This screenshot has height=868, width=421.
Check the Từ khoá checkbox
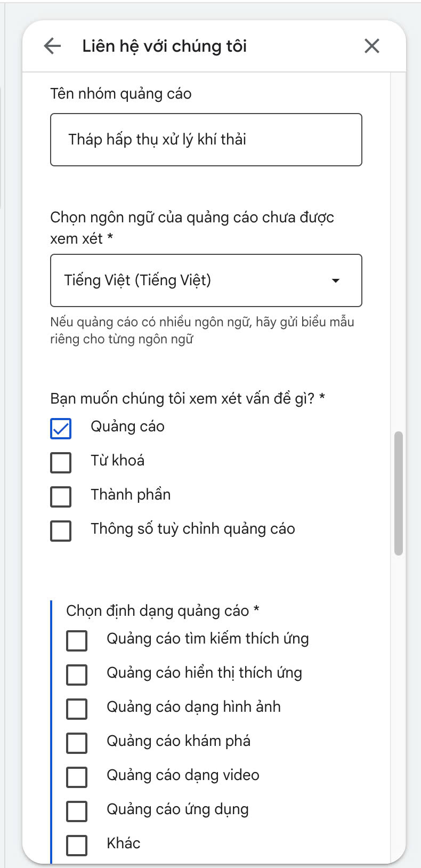pyautogui.click(x=61, y=462)
